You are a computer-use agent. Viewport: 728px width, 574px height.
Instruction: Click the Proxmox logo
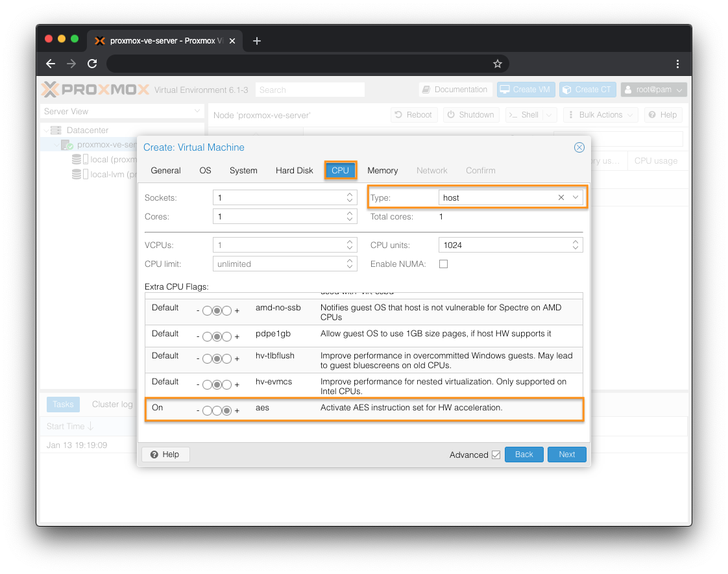pos(95,89)
